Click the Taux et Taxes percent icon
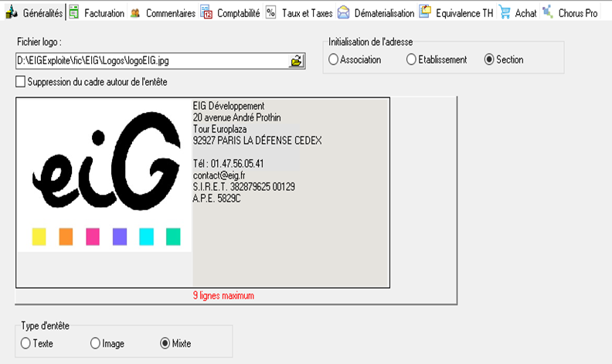This screenshot has height=364, width=612. (x=271, y=12)
